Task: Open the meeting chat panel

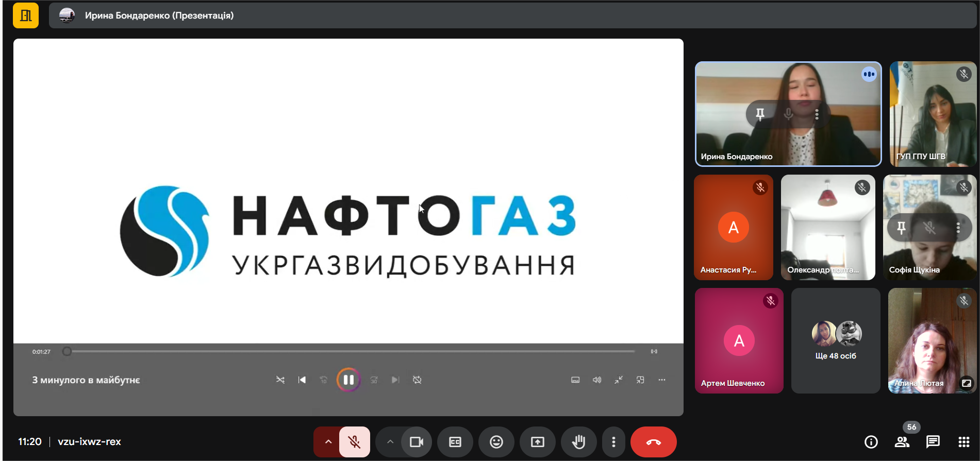Action: [x=933, y=442]
